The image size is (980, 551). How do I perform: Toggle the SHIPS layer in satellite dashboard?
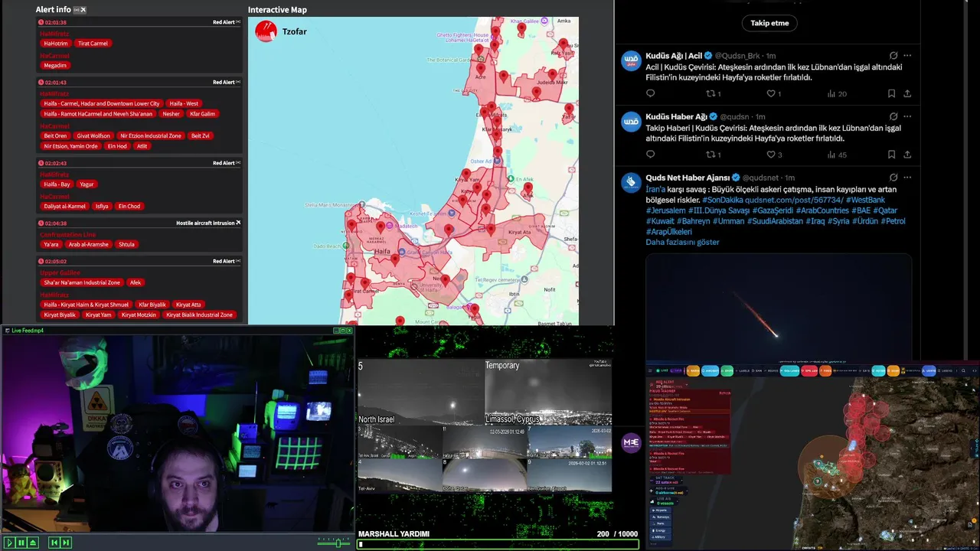[x=727, y=371]
